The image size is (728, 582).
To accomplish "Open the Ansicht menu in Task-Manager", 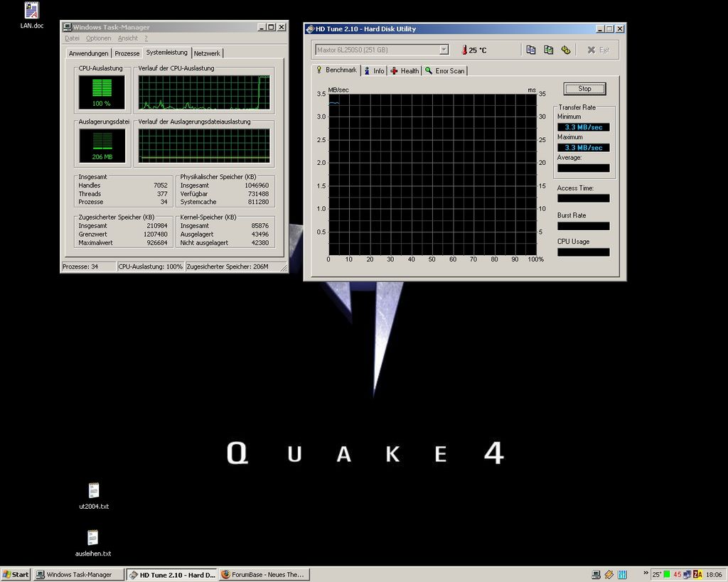I will tap(128, 38).
